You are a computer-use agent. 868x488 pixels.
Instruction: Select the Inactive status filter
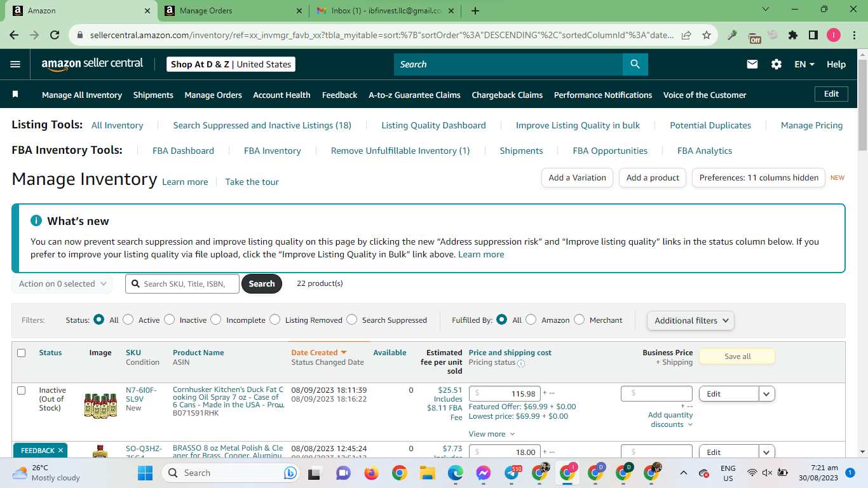click(169, 320)
